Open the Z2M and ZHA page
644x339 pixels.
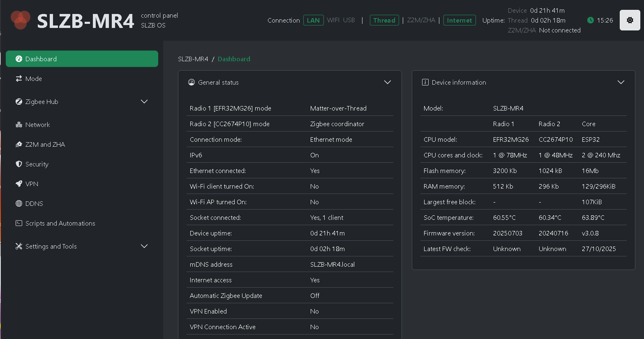click(45, 144)
